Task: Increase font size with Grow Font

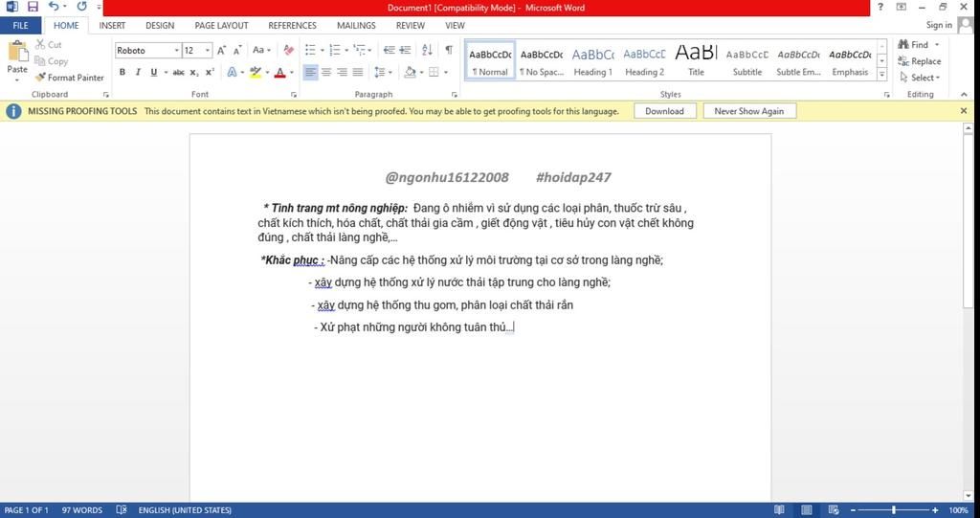Action: 221,50
